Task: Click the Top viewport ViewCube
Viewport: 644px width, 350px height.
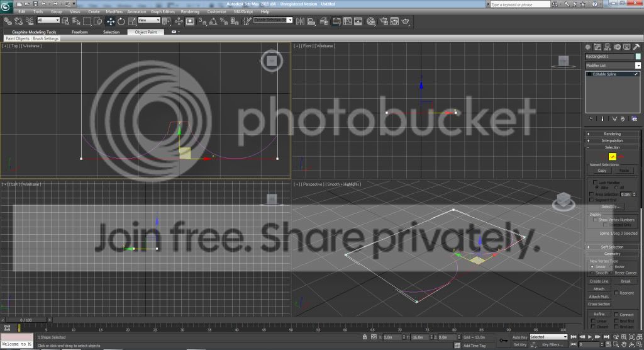Action: click(272, 61)
